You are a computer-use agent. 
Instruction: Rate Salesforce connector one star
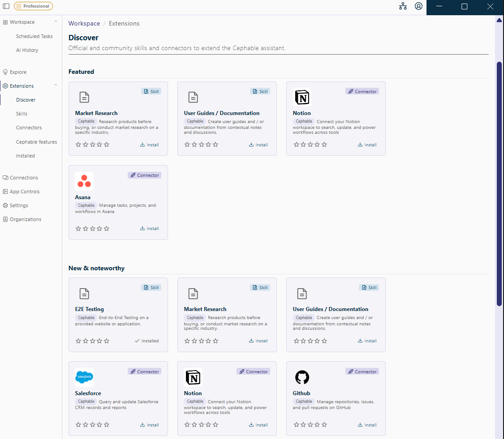(x=78, y=425)
